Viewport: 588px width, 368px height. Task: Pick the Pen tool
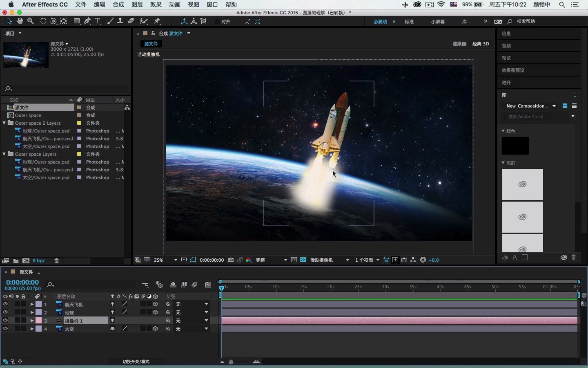(x=87, y=21)
